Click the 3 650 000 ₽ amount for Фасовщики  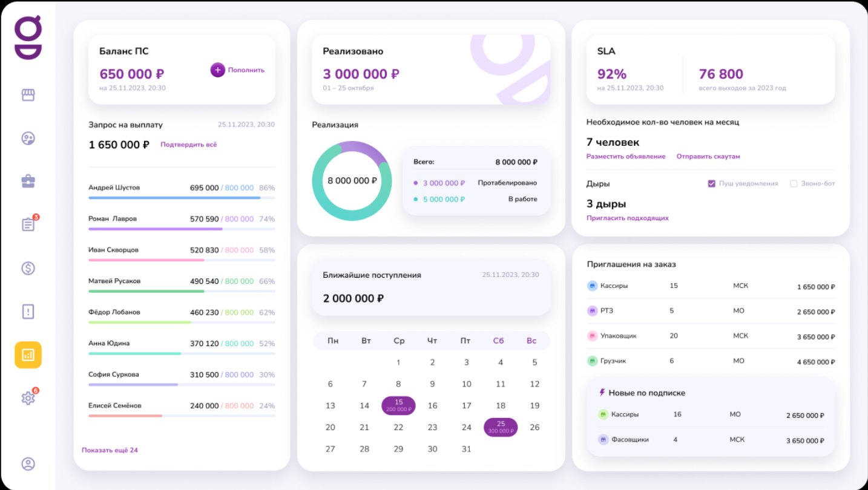[805, 440]
